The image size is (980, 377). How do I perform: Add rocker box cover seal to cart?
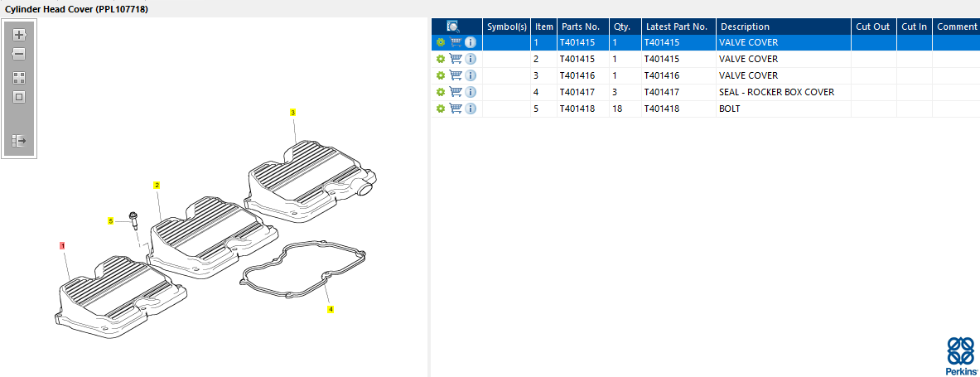pyautogui.click(x=456, y=92)
